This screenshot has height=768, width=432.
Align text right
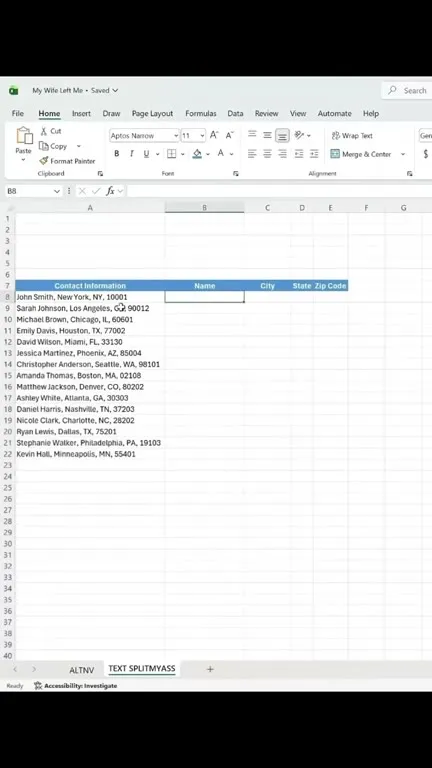(283, 154)
